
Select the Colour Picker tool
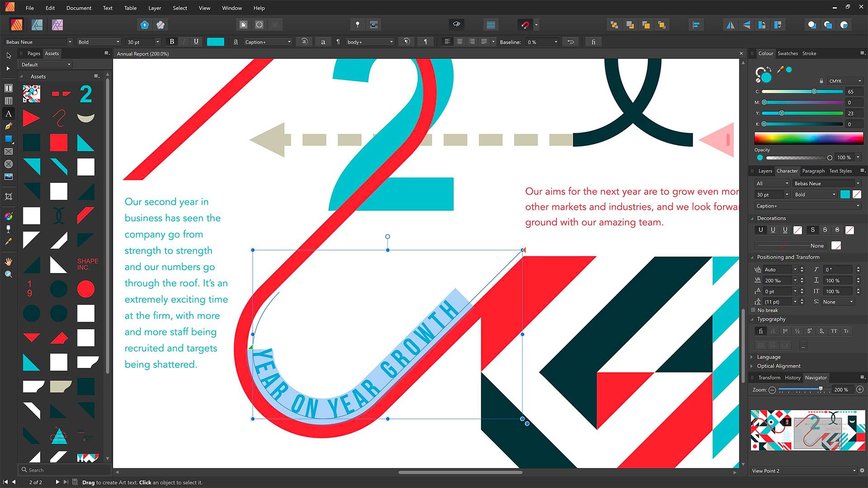click(8, 242)
